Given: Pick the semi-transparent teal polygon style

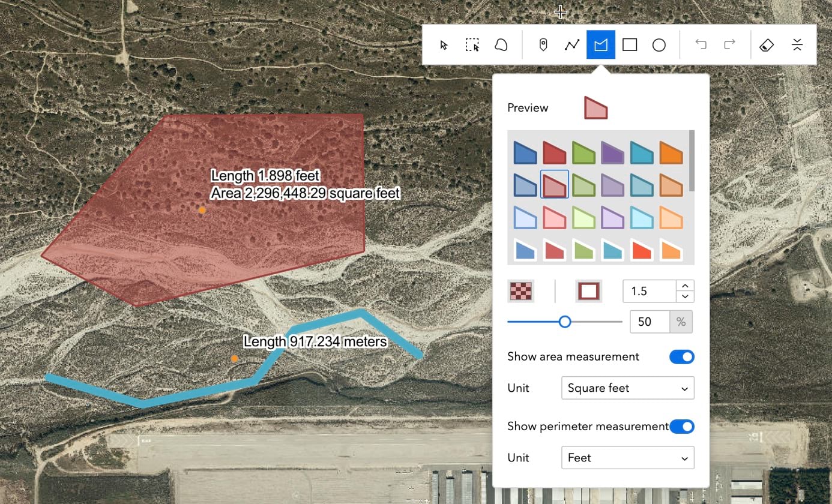Looking at the screenshot, I should (642, 185).
